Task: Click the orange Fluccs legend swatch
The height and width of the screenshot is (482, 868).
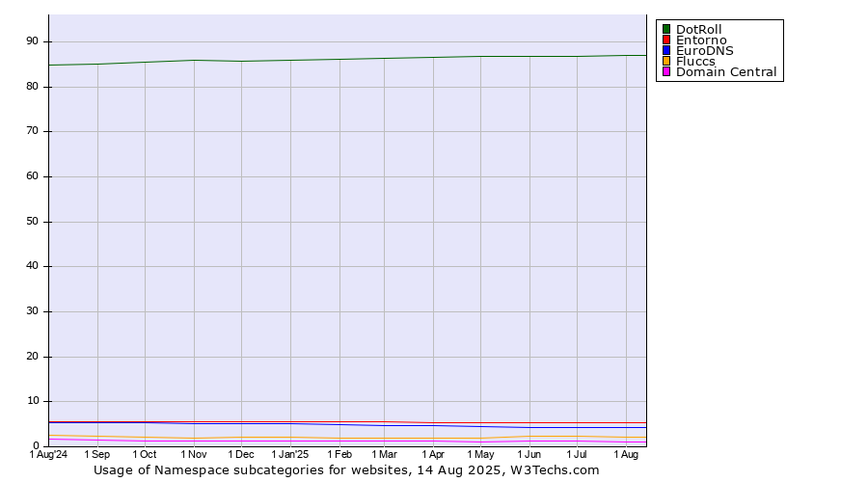Action: tap(666, 61)
